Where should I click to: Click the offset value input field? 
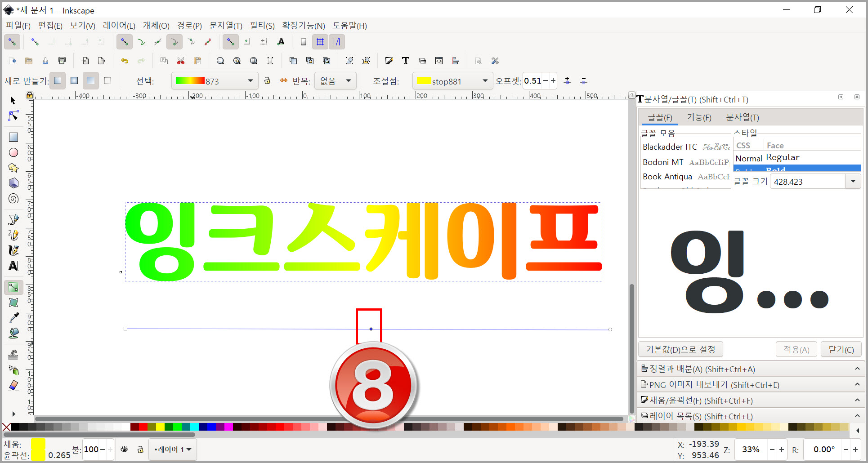[533, 81]
